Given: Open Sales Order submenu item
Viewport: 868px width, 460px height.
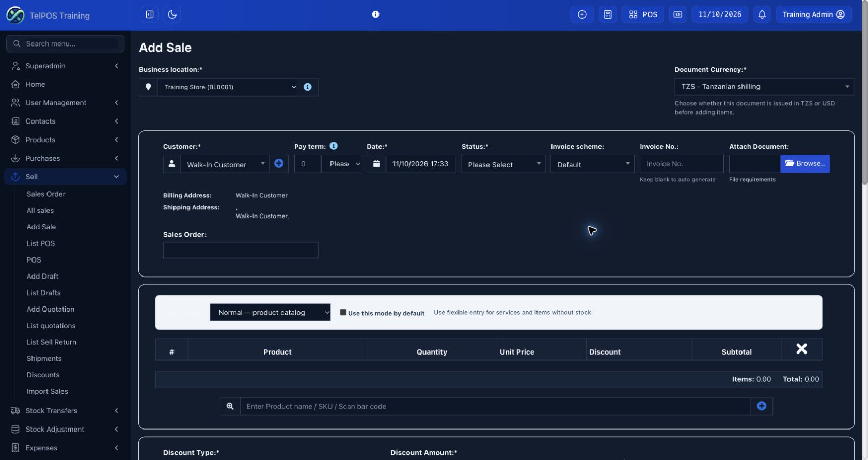Looking at the screenshot, I should 46,194.
